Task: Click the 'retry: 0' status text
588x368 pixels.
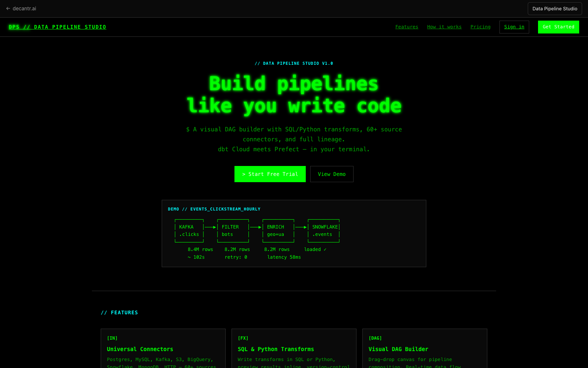Action: 236,257
